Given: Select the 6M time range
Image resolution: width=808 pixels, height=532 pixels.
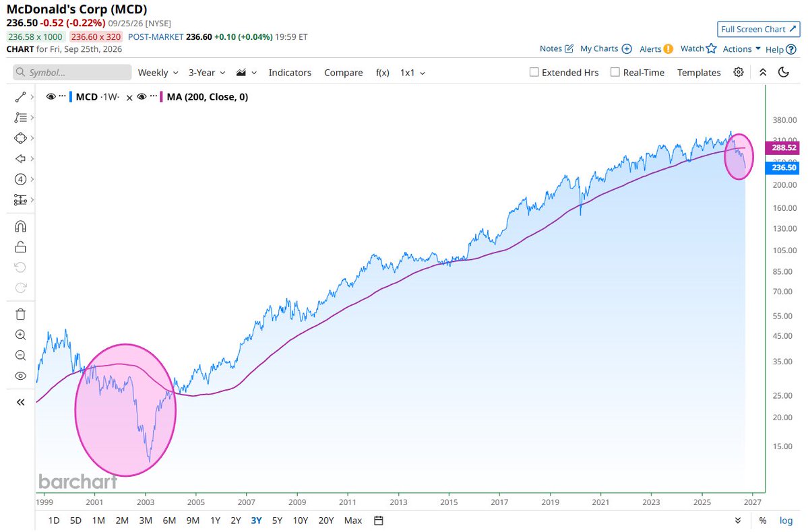Looking at the screenshot, I should click(x=169, y=521).
